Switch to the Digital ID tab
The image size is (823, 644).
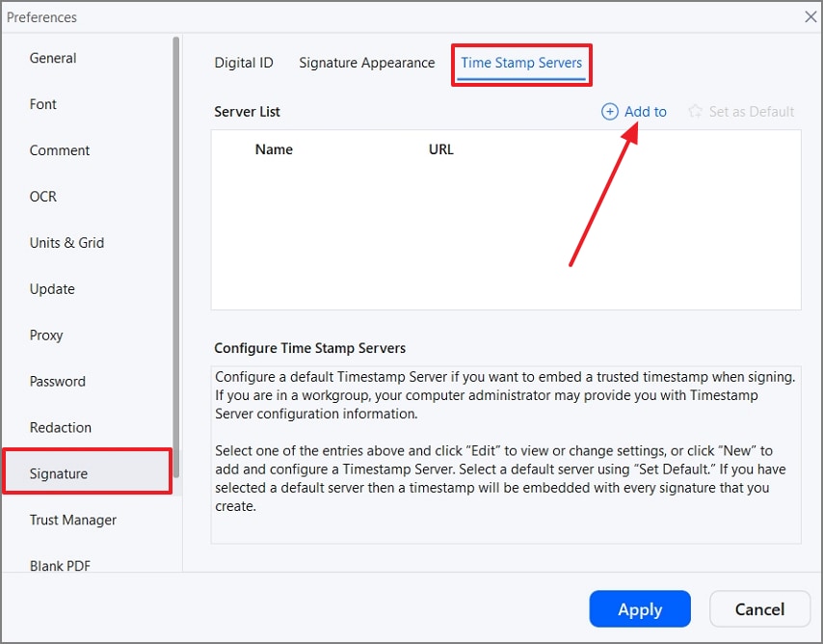(244, 63)
